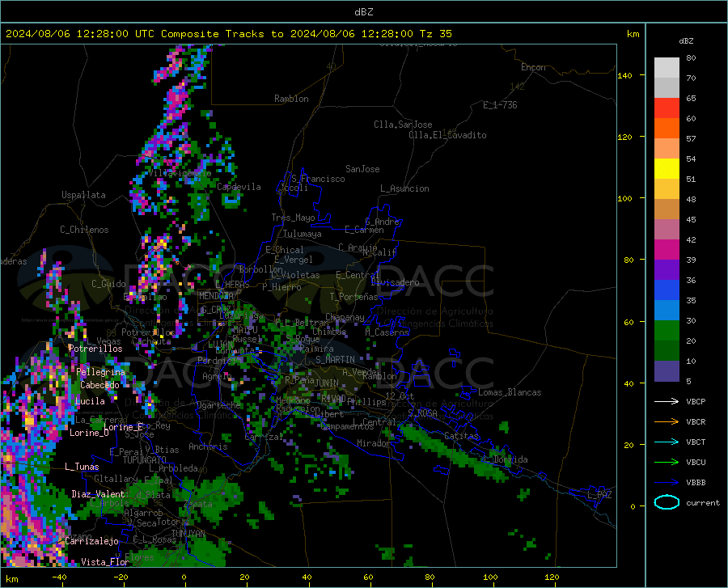The height and width of the screenshot is (588, 728).
Task: Click the 39 dBZ purple color swatch
Action: point(667,270)
